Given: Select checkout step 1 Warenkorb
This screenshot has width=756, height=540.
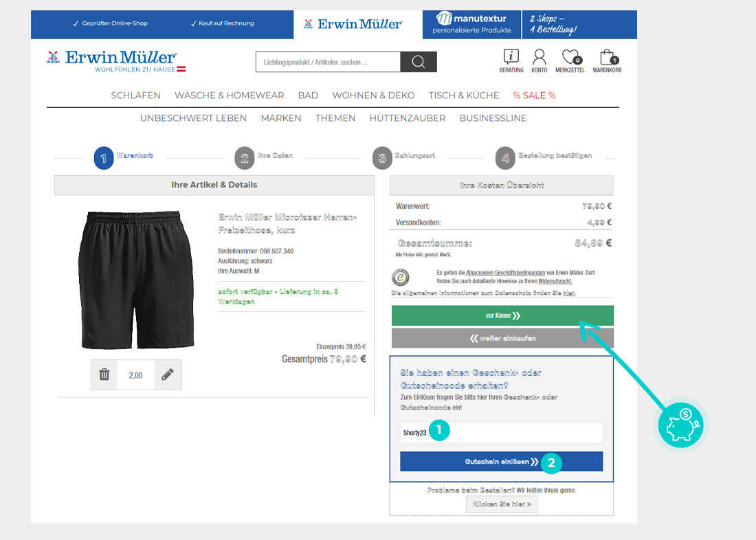Looking at the screenshot, I should tap(124, 157).
